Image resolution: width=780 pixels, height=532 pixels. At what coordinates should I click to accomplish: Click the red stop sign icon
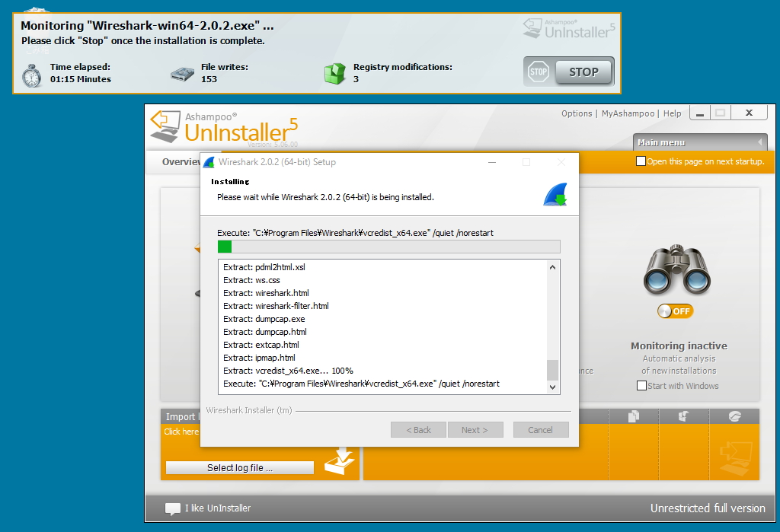(x=539, y=72)
